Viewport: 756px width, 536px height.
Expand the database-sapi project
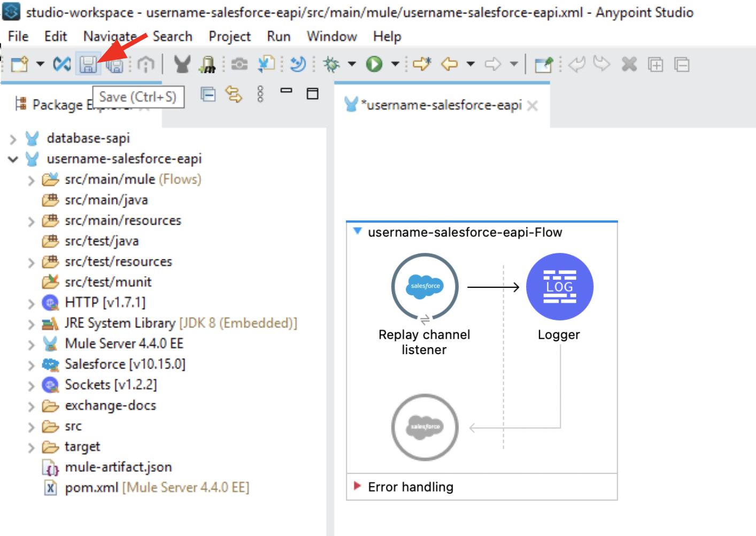point(13,140)
